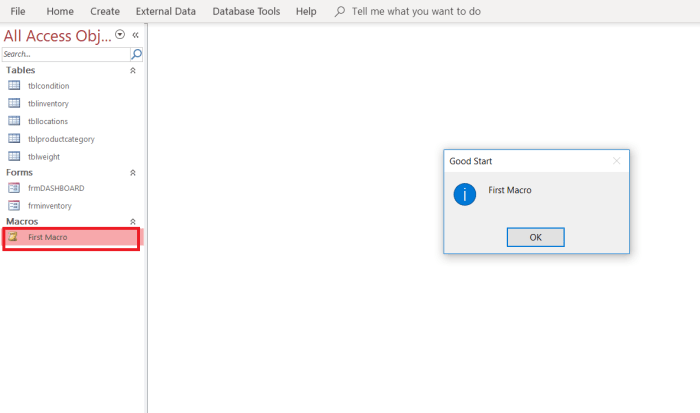Collapse the Macros group chevron
700x413 pixels.
[133, 221]
